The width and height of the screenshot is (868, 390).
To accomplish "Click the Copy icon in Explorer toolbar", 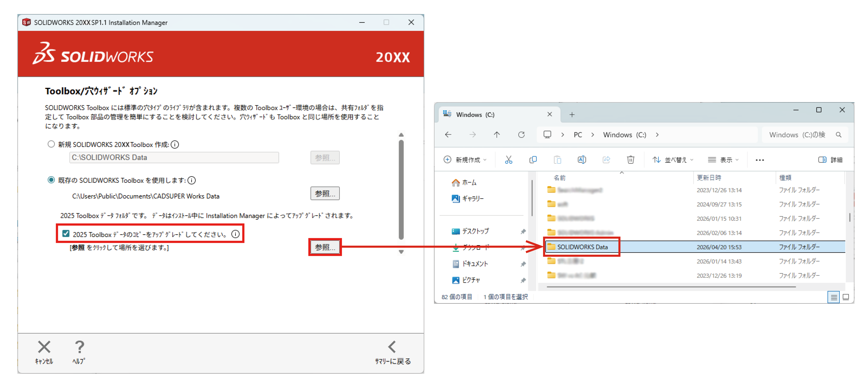I will click(x=533, y=160).
